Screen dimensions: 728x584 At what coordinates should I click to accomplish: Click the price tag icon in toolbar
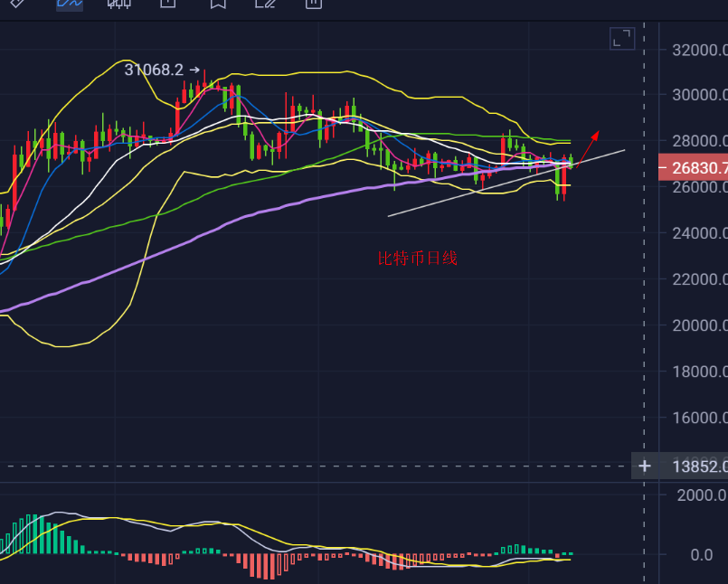click(x=17, y=4)
